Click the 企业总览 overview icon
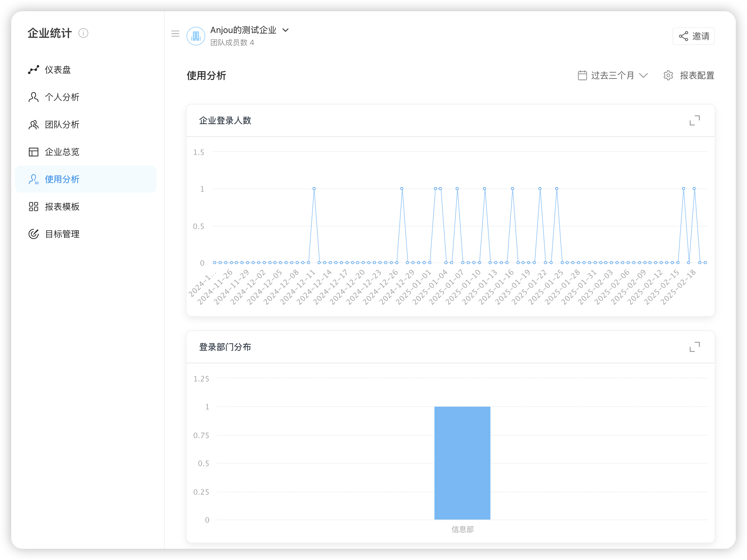The height and width of the screenshot is (560, 747). (33, 152)
